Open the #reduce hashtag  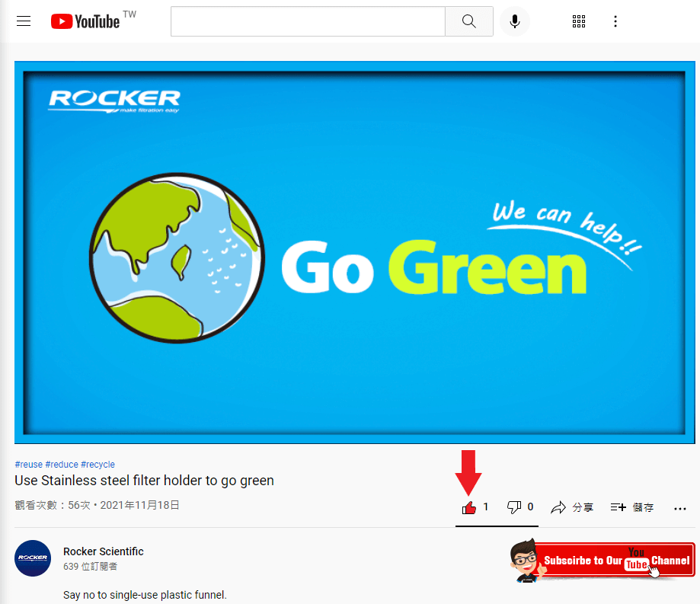[62, 465]
